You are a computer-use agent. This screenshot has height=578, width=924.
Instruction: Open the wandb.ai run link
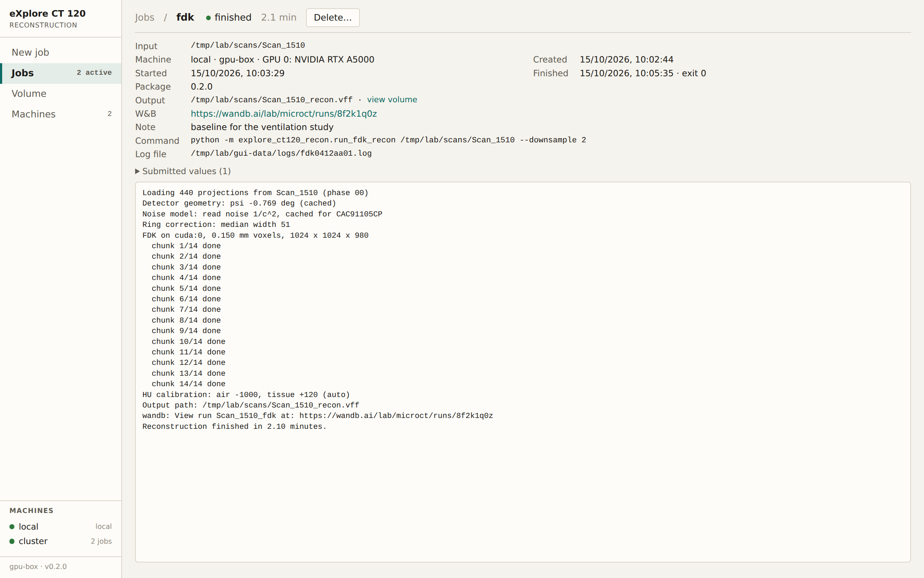pos(284,114)
